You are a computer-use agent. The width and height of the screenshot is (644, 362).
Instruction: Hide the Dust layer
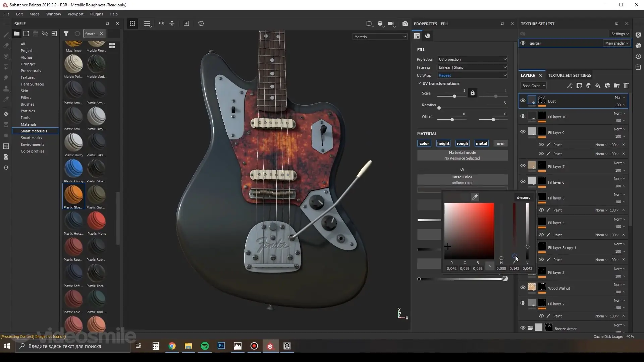point(523,100)
